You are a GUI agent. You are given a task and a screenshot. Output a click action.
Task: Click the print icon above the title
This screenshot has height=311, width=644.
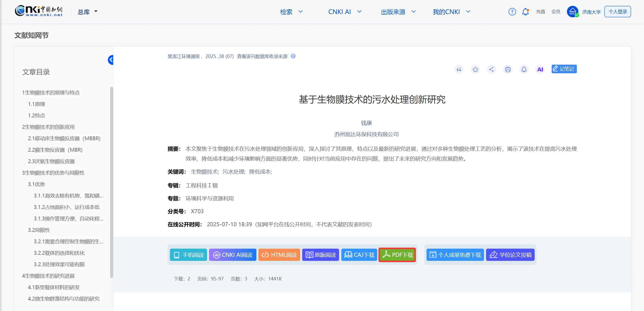pyautogui.click(x=508, y=69)
